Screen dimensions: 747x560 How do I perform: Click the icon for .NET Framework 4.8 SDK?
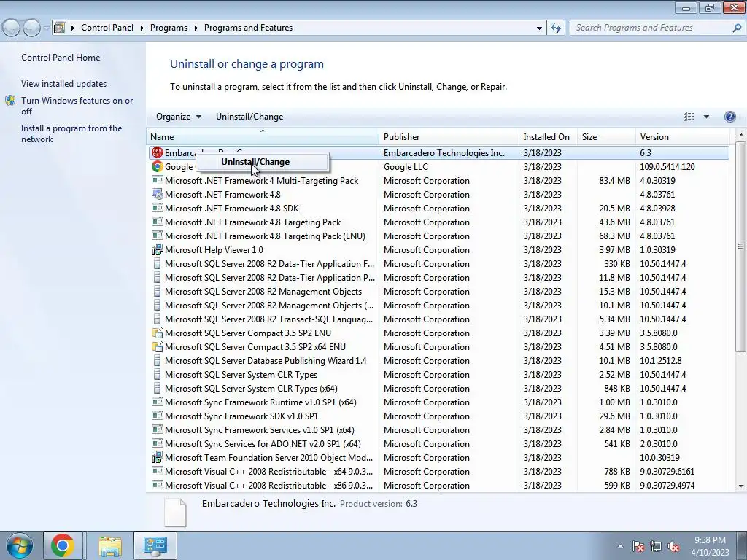pyautogui.click(x=157, y=208)
